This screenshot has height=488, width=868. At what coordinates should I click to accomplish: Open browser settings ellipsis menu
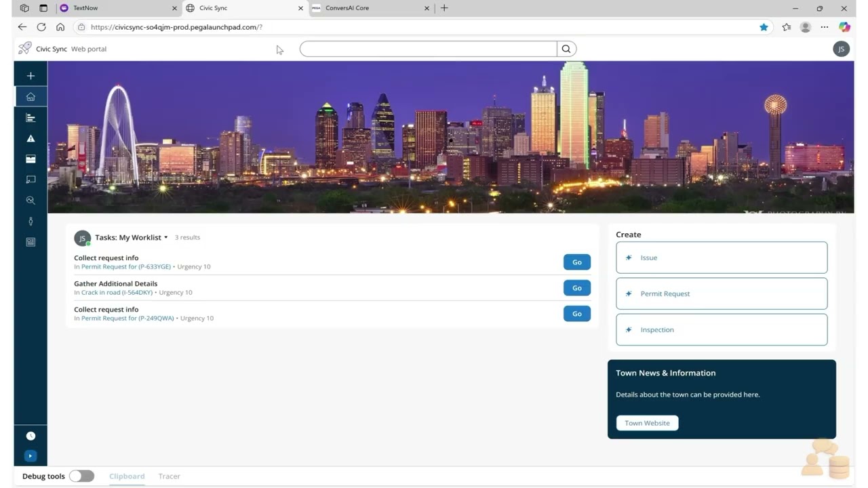825,27
